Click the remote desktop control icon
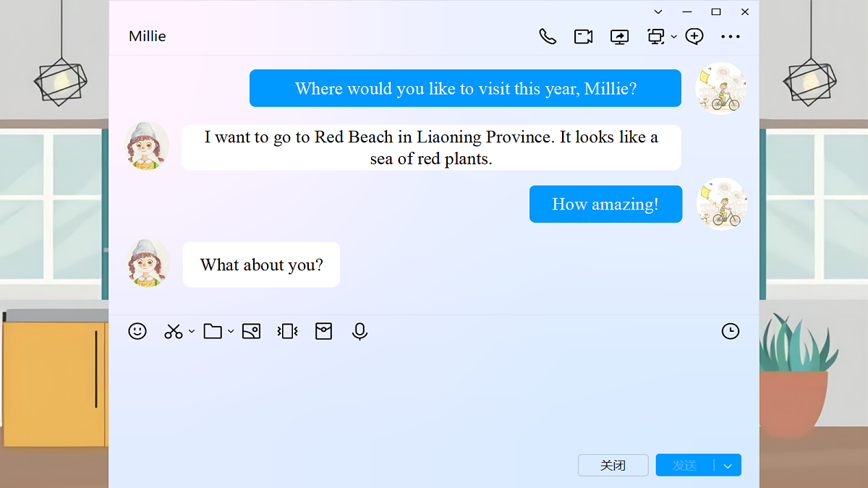The height and width of the screenshot is (488, 868). coord(656,36)
